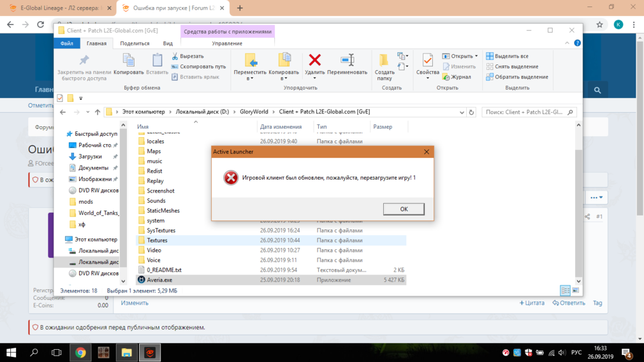
Task: Open the Share (Поделиться) ribbon tab
Action: 135,43
